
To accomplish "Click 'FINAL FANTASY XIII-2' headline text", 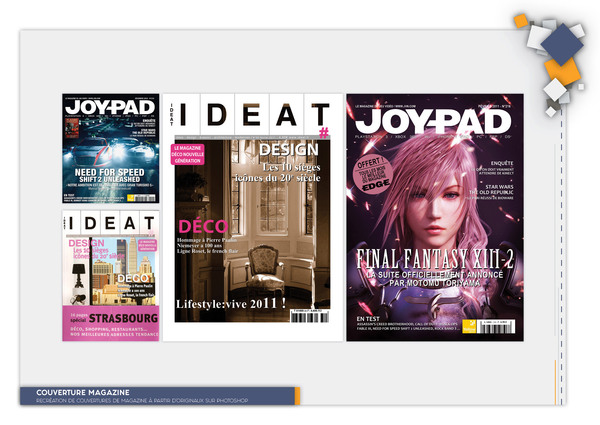I will coord(435,259).
